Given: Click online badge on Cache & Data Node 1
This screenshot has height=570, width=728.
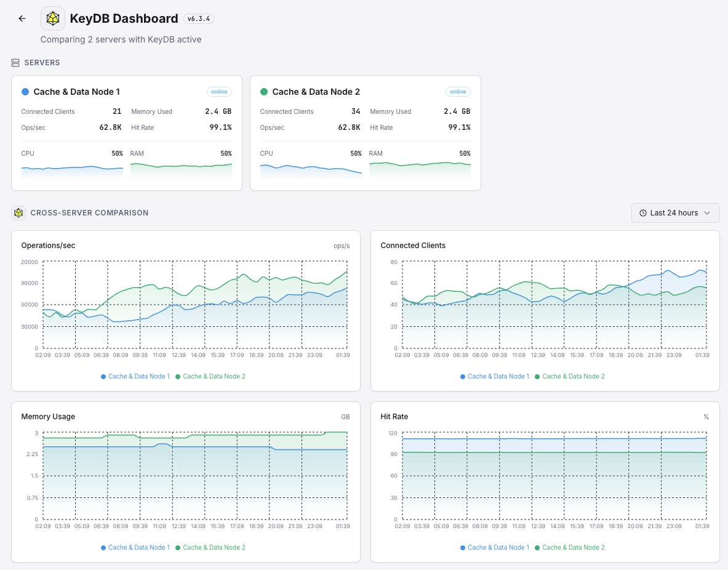Looking at the screenshot, I should [x=219, y=92].
